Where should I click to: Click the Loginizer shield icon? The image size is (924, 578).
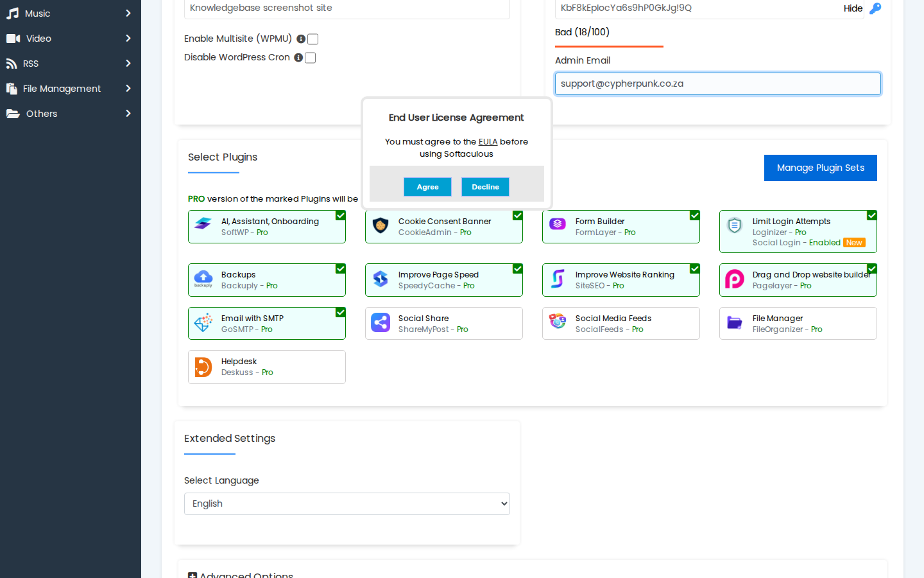[x=735, y=225]
